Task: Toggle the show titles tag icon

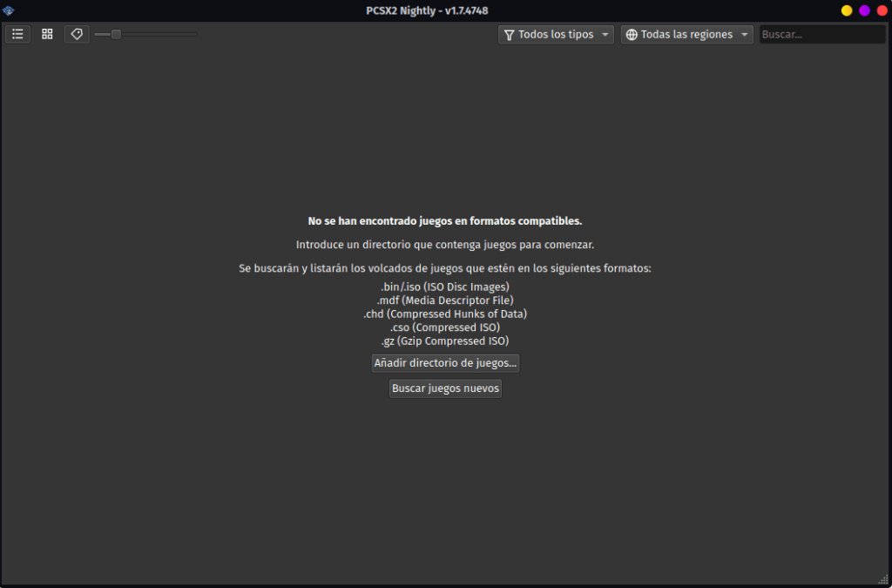Action: pos(77,34)
